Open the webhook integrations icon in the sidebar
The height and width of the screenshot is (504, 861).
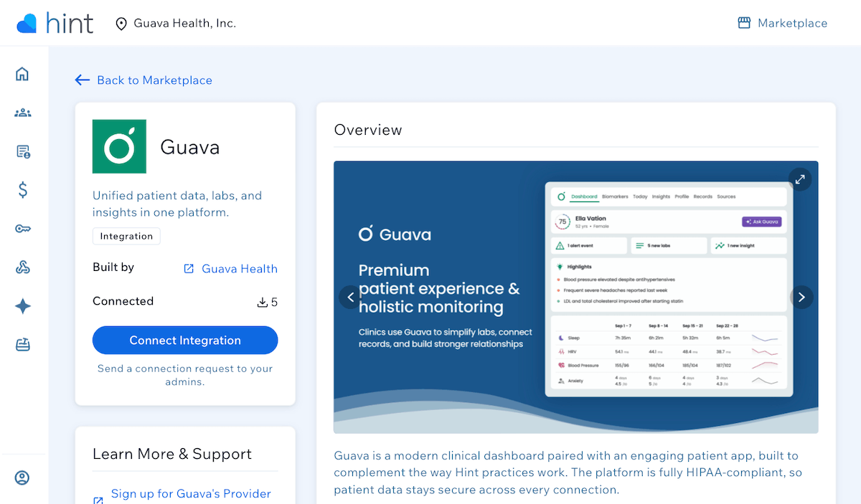click(x=22, y=267)
